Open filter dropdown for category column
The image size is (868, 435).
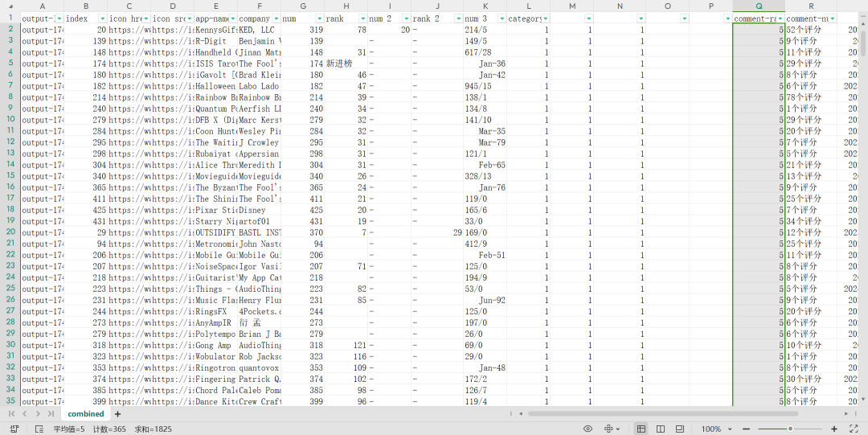point(545,18)
